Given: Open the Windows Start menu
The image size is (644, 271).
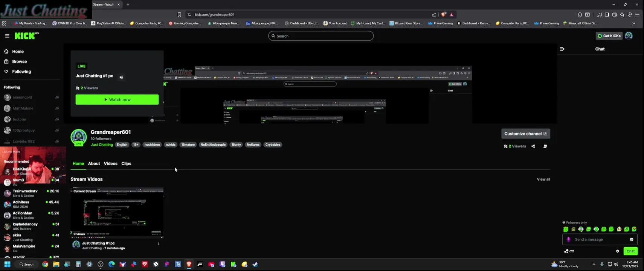Looking at the screenshot, I should click(7, 264).
